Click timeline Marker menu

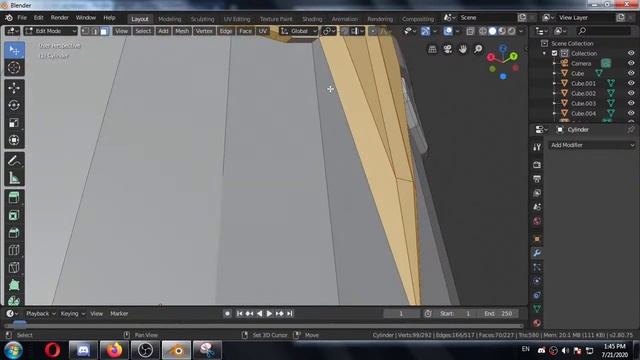(x=119, y=313)
